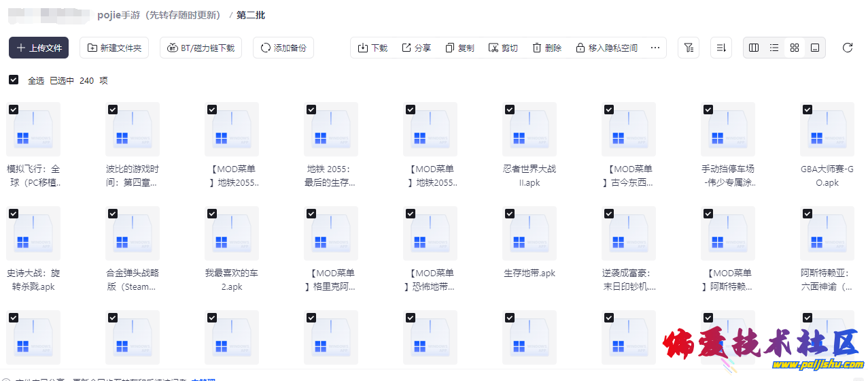This screenshot has width=868, height=381.
Task: Switch to the column view icon
Action: [754, 48]
